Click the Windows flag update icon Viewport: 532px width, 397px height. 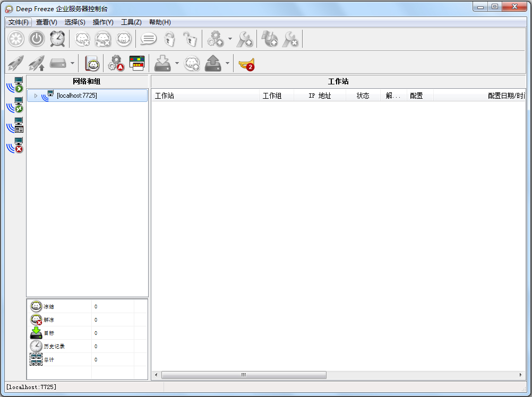(270, 39)
